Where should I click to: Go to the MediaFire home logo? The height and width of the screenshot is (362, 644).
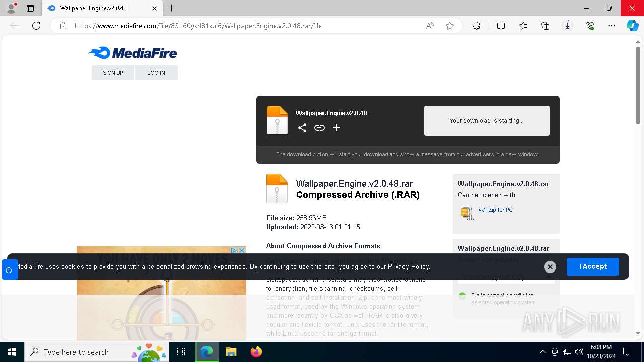click(132, 53)
